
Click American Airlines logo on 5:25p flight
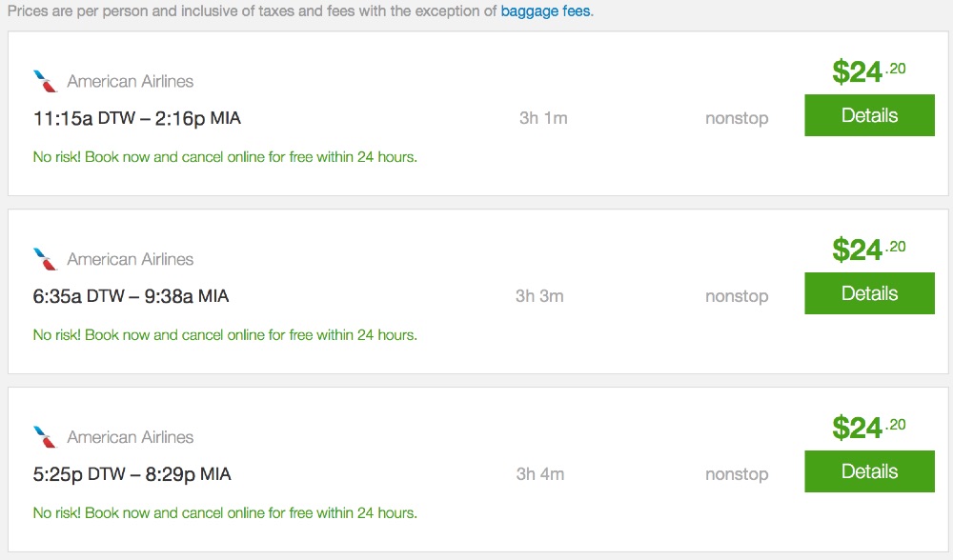click(x=45, y=437)
